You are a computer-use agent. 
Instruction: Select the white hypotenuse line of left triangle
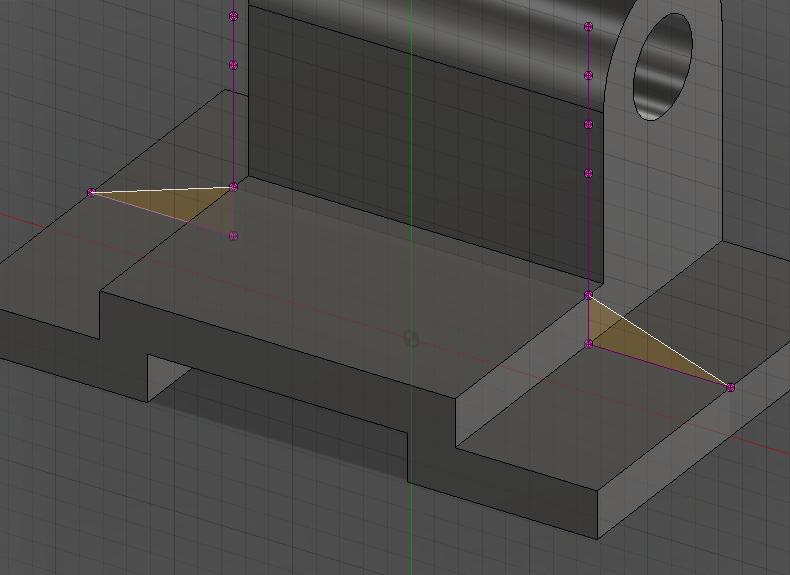tap(162, 189)
